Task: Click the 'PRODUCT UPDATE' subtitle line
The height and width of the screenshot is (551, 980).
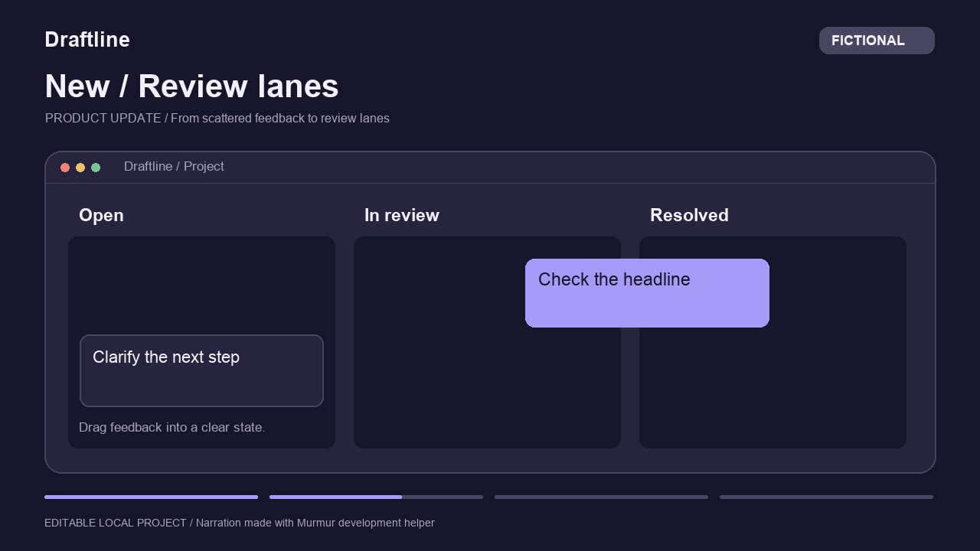Action: tap(217, 118)
